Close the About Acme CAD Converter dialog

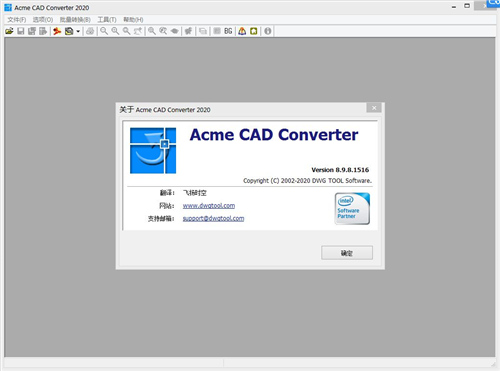374,108
